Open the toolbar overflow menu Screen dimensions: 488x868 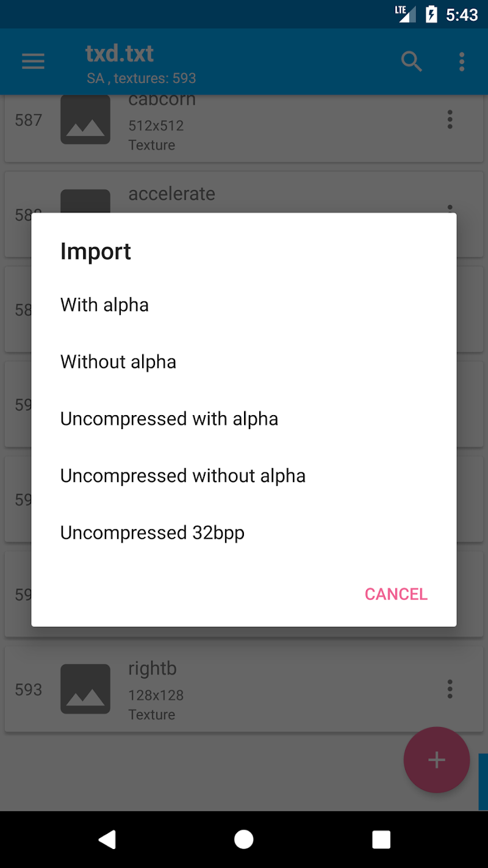coord(462,61)
